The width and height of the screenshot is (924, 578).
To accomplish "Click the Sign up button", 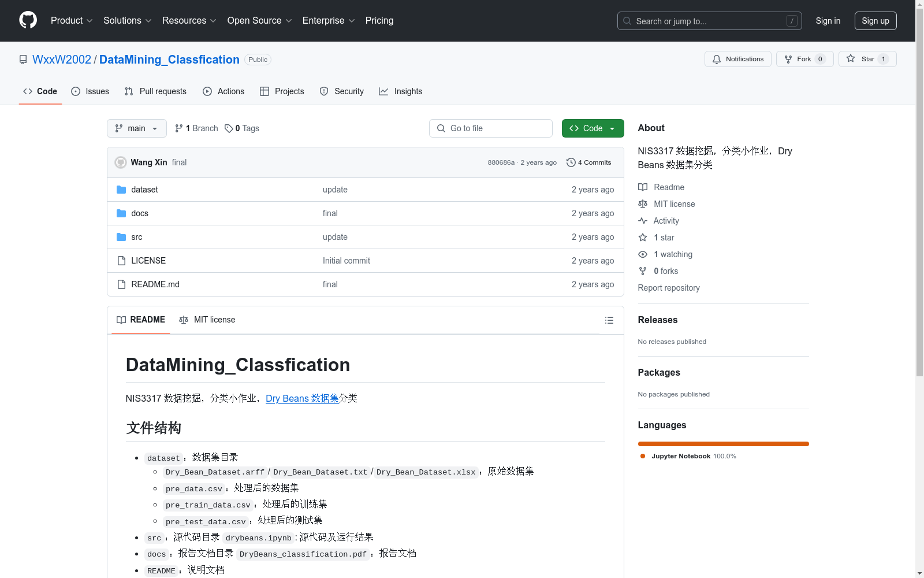I will tap(875, 21).
